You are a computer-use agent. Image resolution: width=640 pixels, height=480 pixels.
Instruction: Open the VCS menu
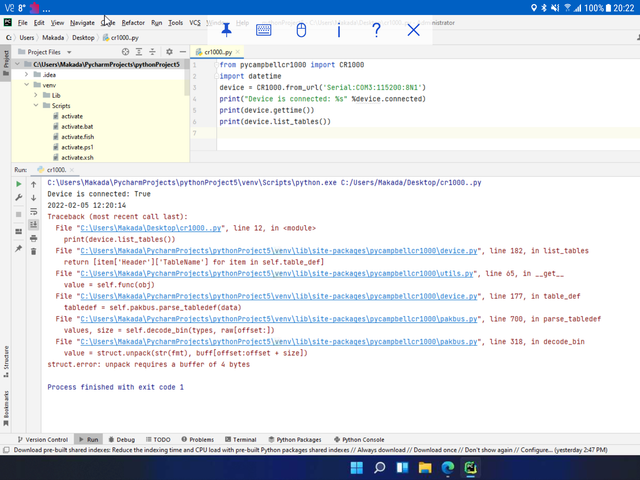[x=195, y=23]
